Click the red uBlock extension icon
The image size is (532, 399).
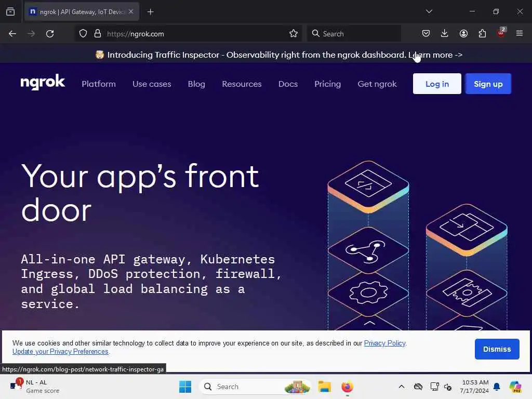[501, 33]
